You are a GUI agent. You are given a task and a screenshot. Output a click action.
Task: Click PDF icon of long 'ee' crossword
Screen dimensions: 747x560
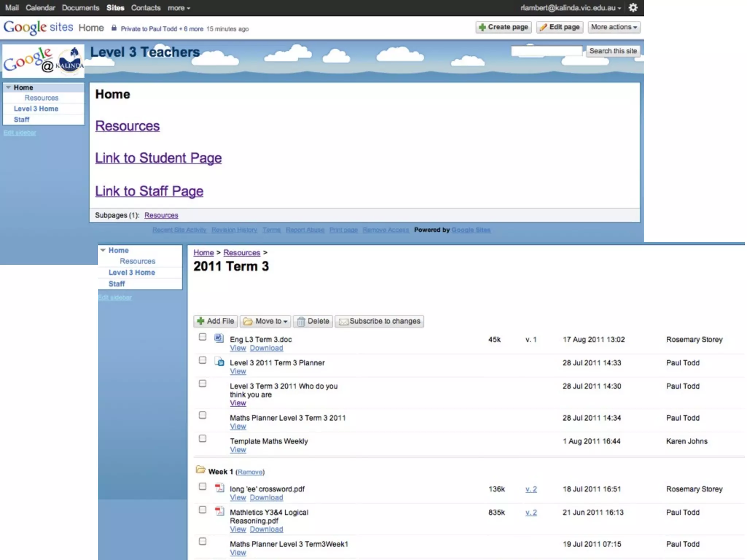(219, 487)
